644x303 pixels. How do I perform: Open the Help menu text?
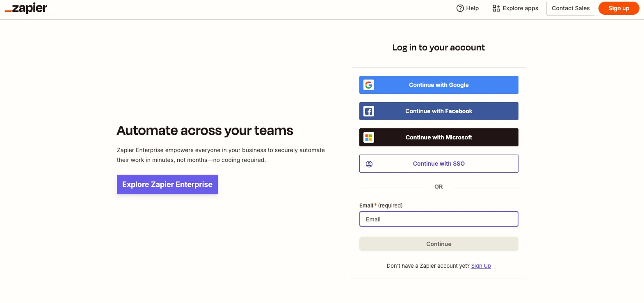[x=473, y=8]
